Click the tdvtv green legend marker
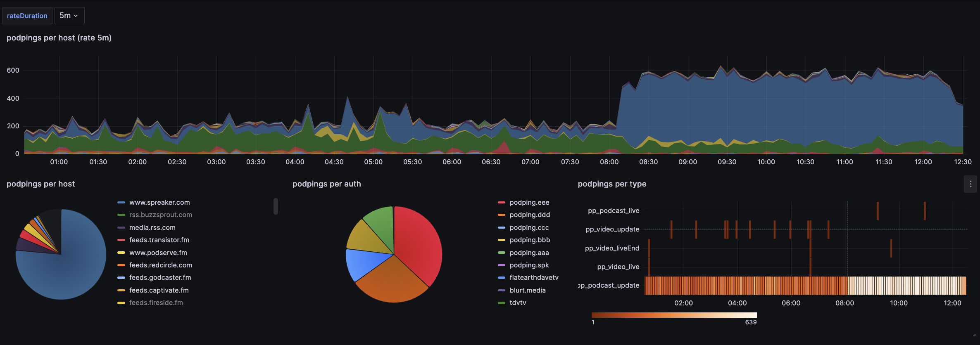The width and height of the screenshot is (980, 345). (502, 303)
